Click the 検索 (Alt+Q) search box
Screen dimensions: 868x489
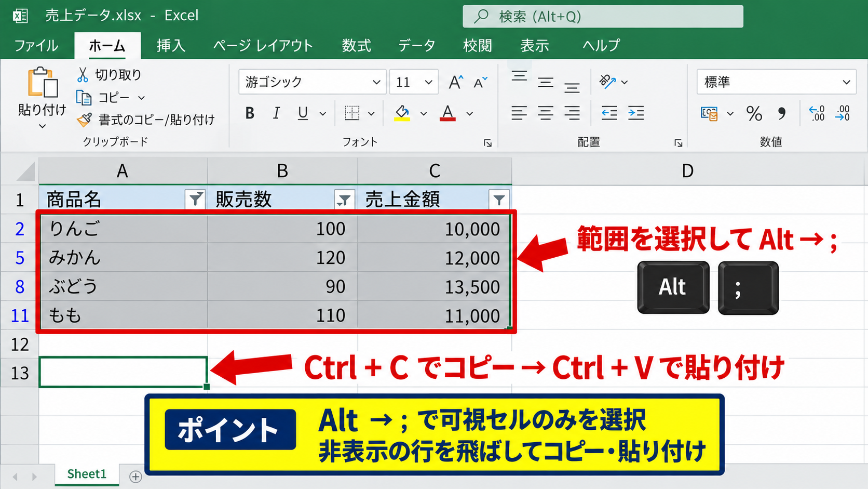point(603,17)
